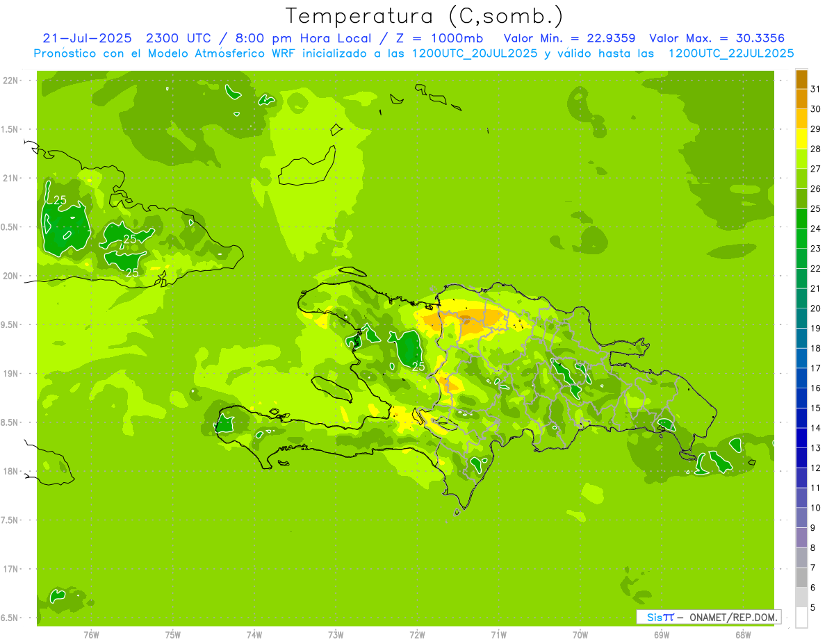Select the "69W" longitude axis label

pos(662,635)
